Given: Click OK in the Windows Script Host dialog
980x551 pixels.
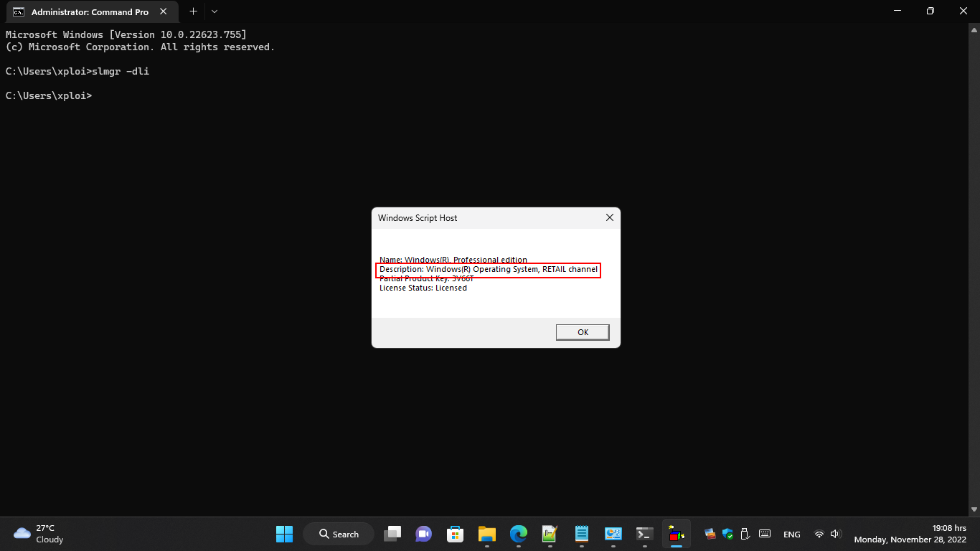Looking at the screenshot, I should tap(583, 332).
